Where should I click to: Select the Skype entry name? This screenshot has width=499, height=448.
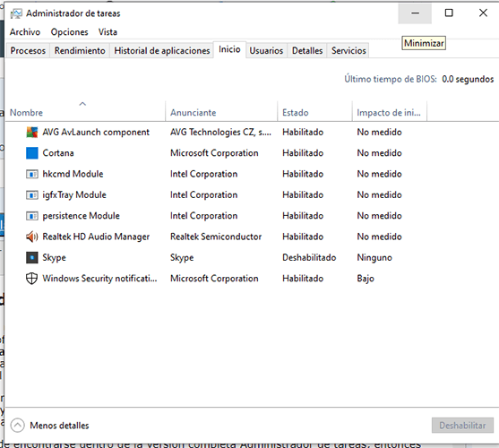tap(55, 257)
